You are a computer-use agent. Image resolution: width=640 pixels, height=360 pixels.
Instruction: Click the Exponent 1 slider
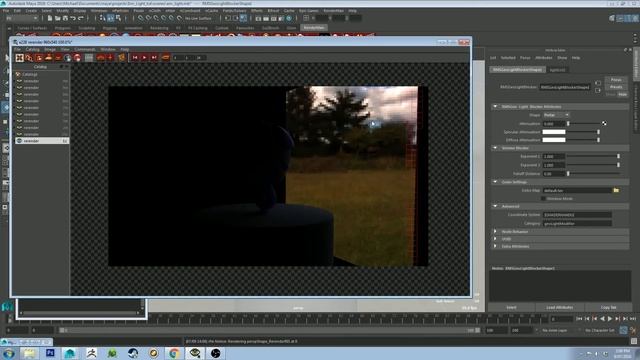(593, 156)
